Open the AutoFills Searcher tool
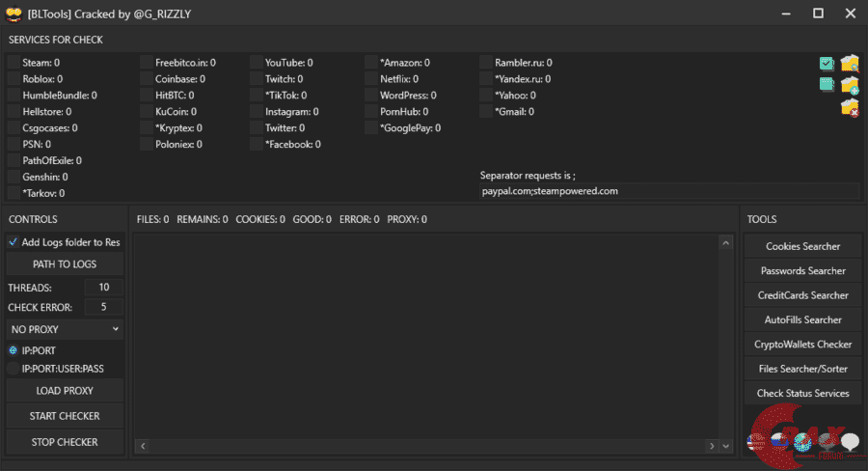Viewport: 868px width, 471px height. pos(802,319)
